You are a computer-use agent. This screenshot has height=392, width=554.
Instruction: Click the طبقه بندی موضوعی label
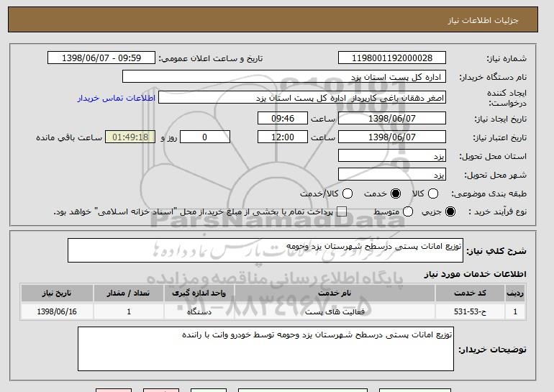click(489, 193)
